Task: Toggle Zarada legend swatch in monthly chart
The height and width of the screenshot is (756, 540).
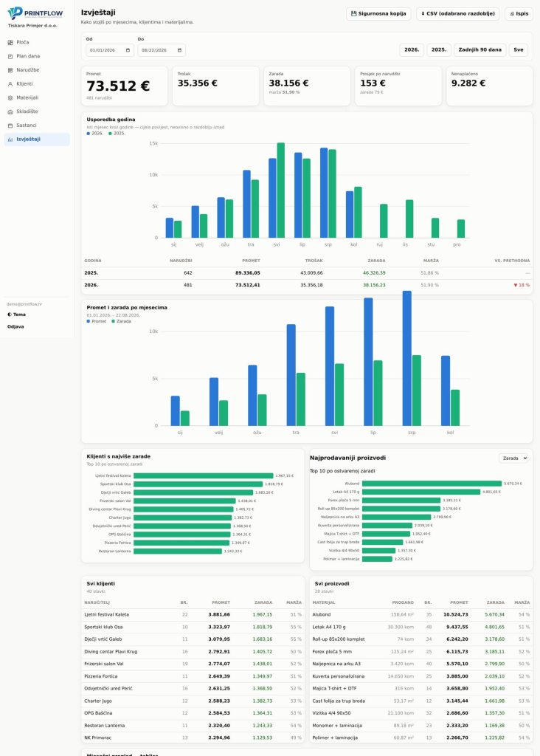Action: pos(113,321)
